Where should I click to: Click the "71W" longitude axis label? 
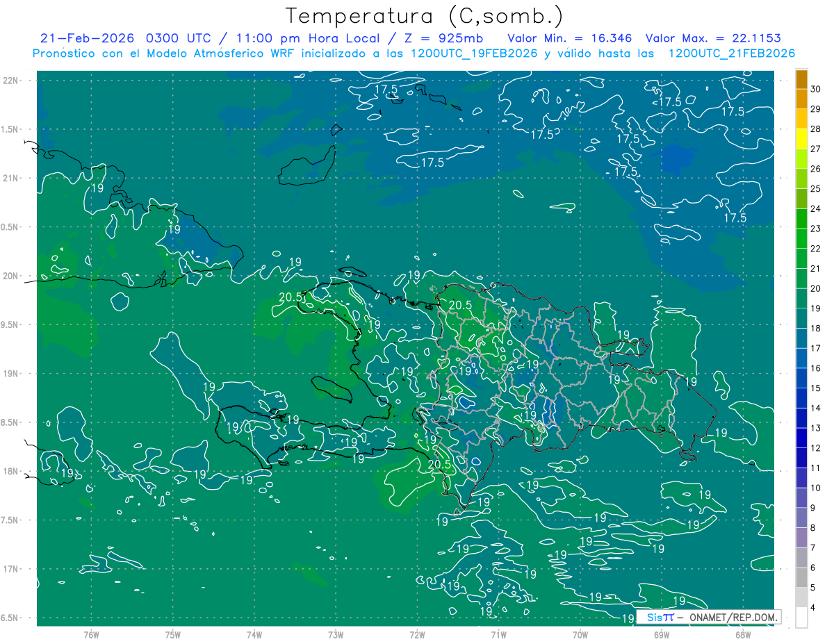point(498,635)
